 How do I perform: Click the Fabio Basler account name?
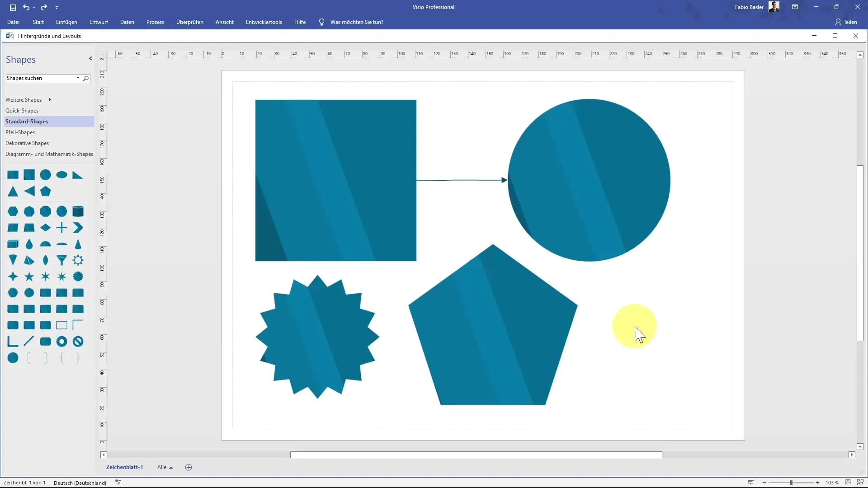pyautogui.click(x=749, y=7)
